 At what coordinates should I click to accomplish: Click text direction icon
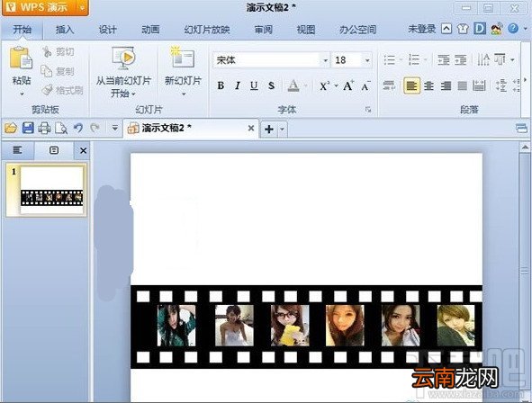tap(483, 60)
